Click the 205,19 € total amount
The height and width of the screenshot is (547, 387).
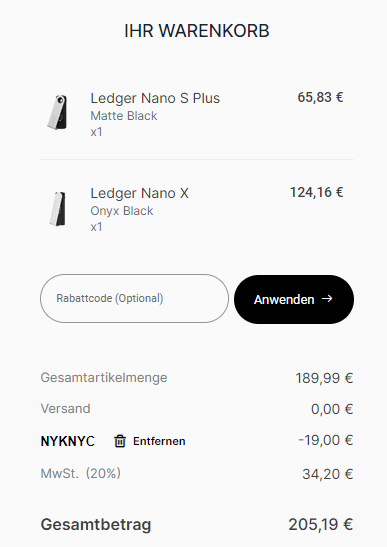pyautogui.click(x=321, y=524)
